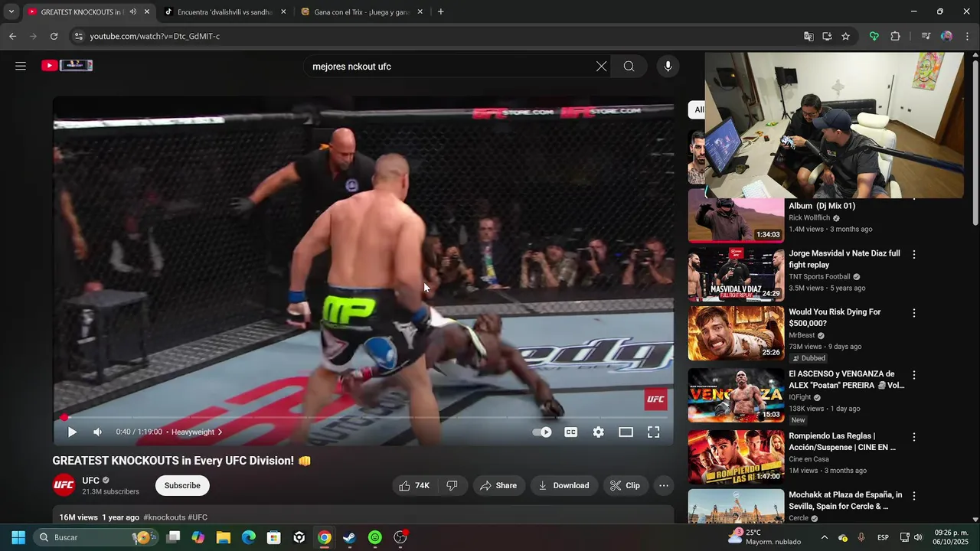Open the #knockouts hashtag link
This screenshot has height=551, width=980.
coord(165,517)
